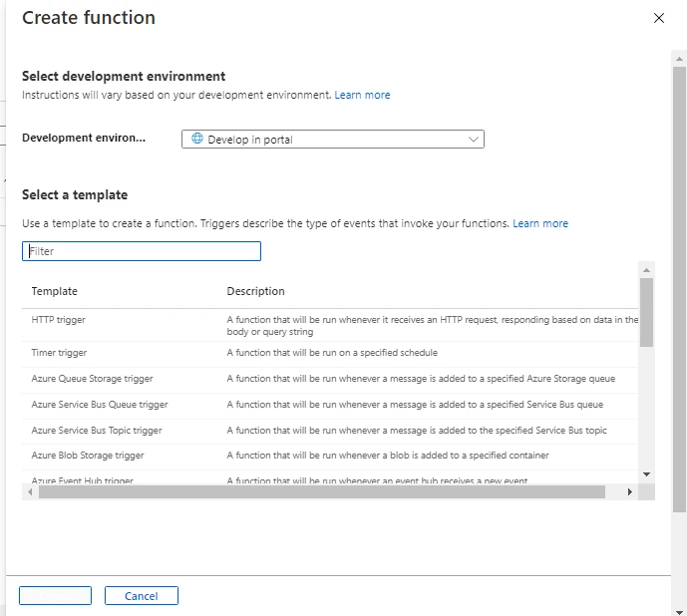
Task: Click the Azure Storage queue description text
Action: (421, 379)
